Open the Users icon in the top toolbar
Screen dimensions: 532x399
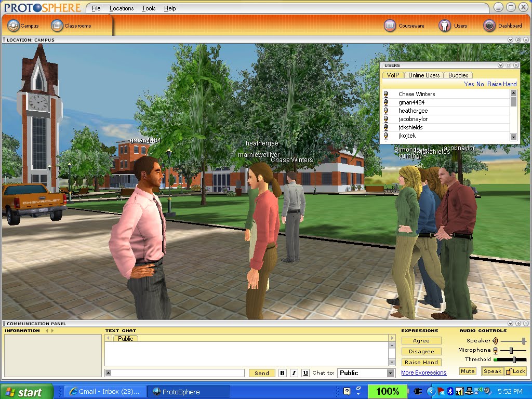click(x=445, y=25)
